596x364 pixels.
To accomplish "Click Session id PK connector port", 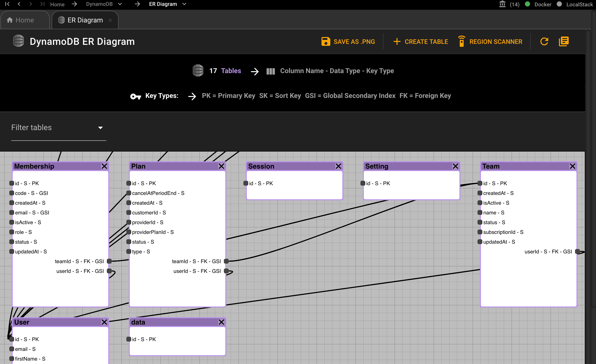I will pos(246,183).
